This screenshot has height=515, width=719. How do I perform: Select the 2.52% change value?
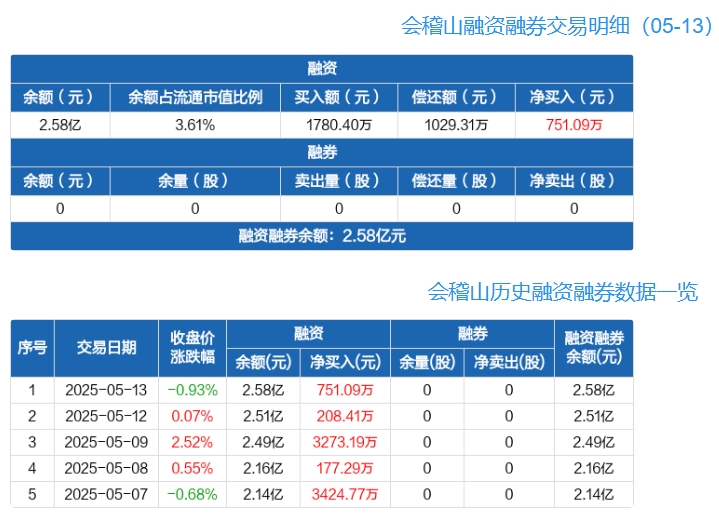pyautogui.click(x=192, y=443)
